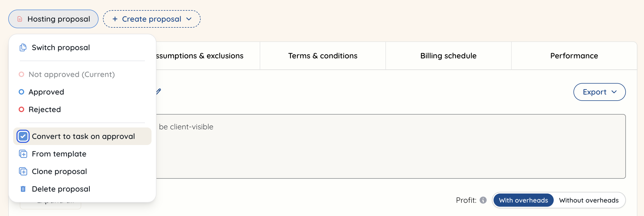Viewport: 644px width, 216px height.
Task: Select Delete proposal from the menu
Action: [61, 189]
